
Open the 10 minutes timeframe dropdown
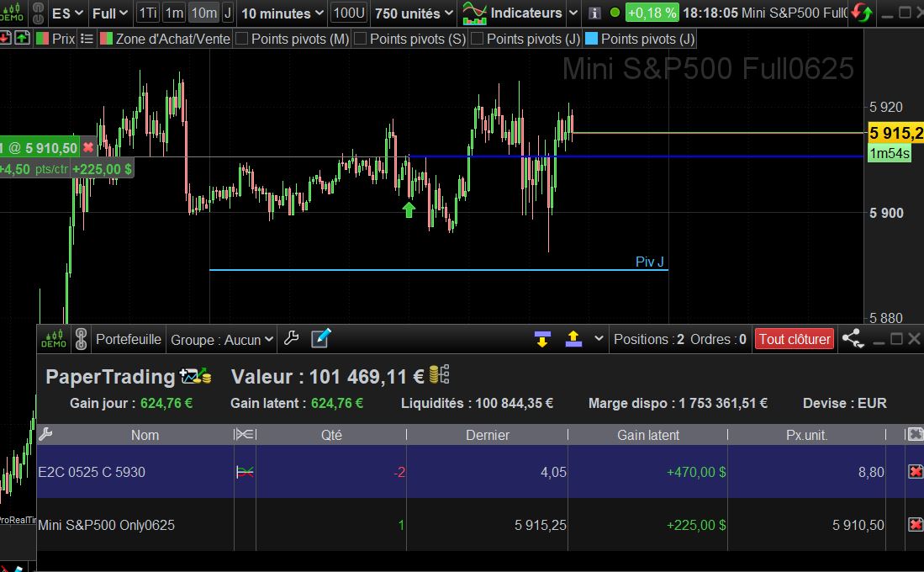tap(282, 13)
